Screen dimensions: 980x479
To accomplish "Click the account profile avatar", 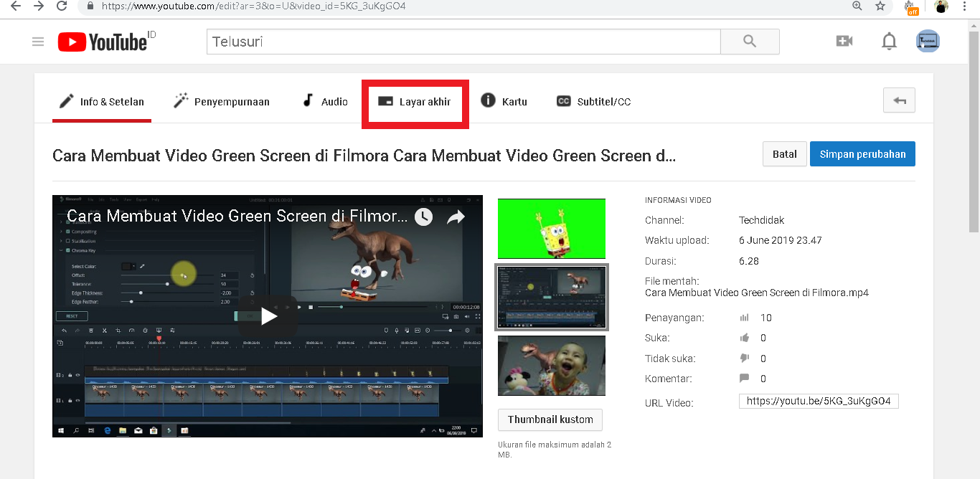I will (928, 41).
